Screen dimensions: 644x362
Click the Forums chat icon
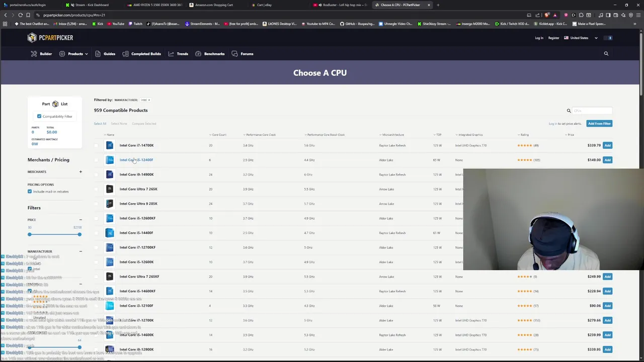coord(234,54)
